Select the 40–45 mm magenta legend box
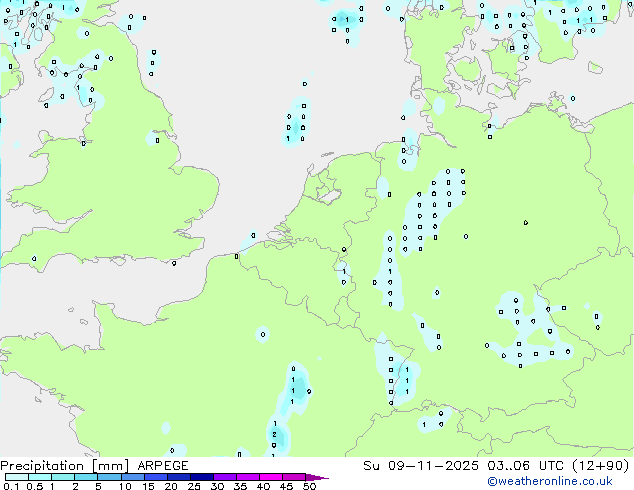Screen dimensions: 634x490 click(271, 477)
